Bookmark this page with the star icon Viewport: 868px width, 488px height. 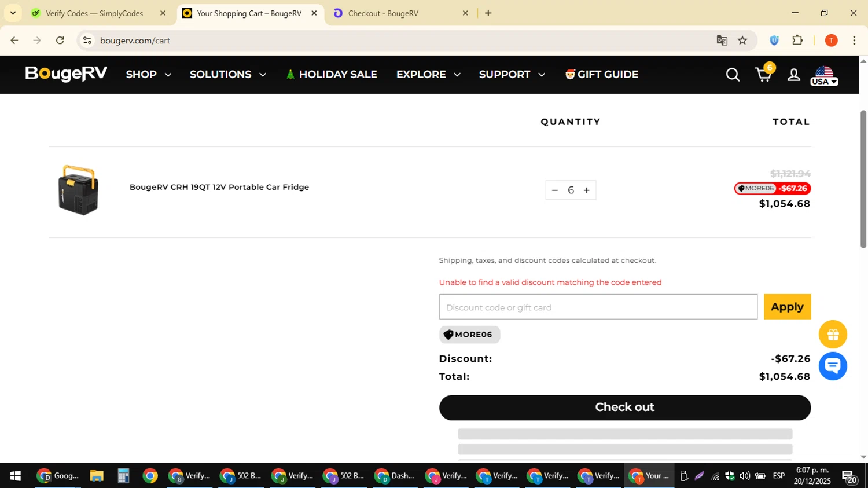[x=742, y=41]
